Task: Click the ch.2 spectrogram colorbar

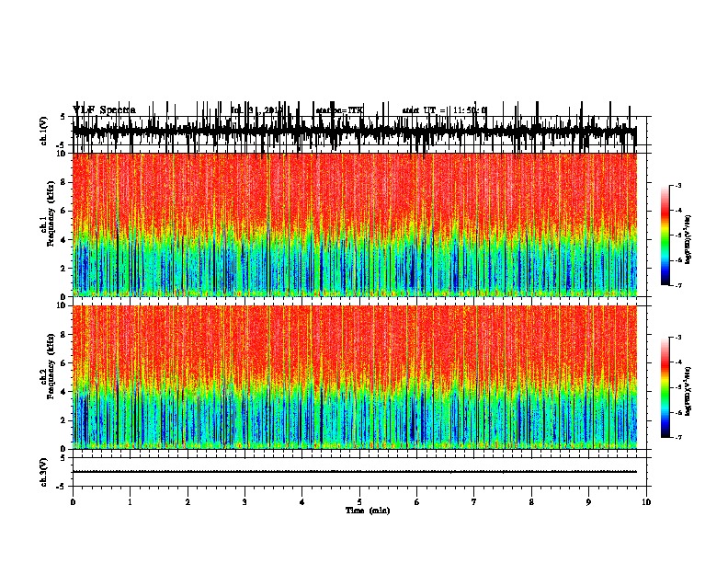Action: pos(665,387)
